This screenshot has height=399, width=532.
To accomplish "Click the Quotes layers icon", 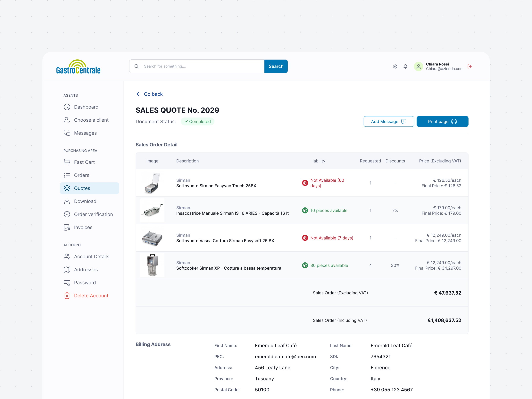I will tap(67, 188).
